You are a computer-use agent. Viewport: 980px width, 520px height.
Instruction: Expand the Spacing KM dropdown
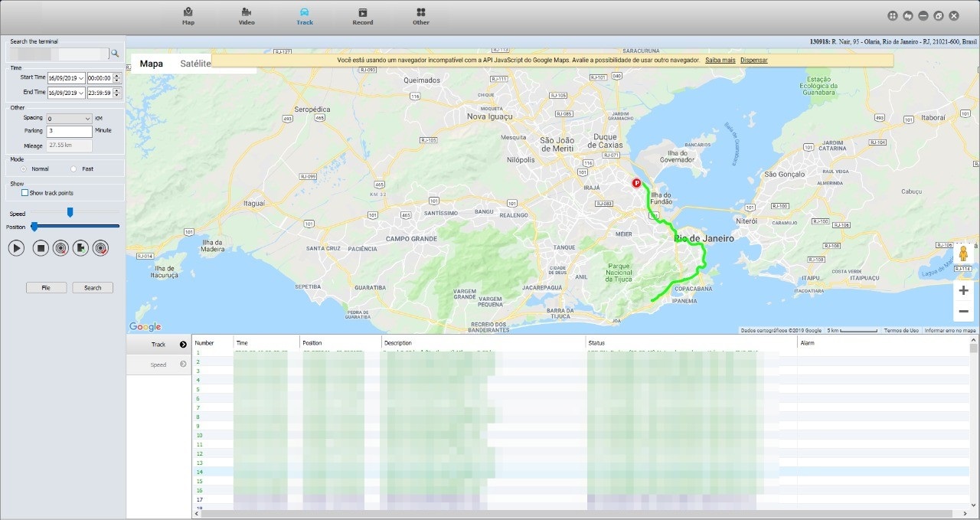(x=87, y=119)
